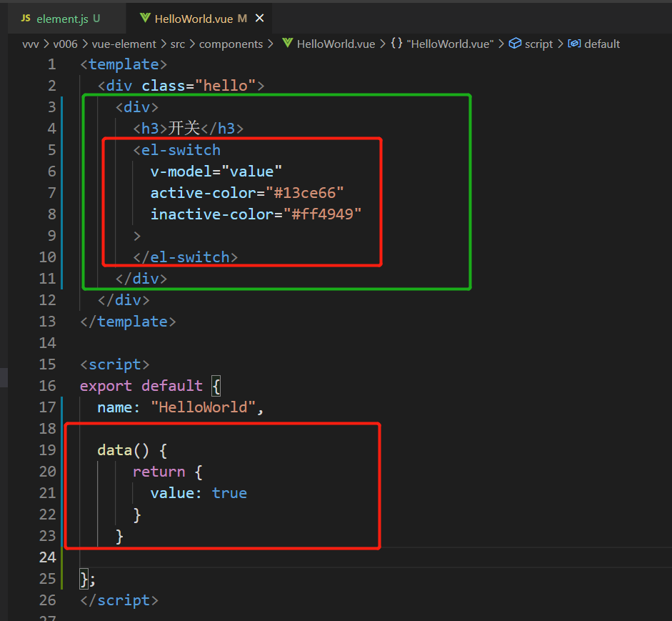Click the h3 开关 heading line
This screenshot has height=621, width=672.
pos(188,129)
